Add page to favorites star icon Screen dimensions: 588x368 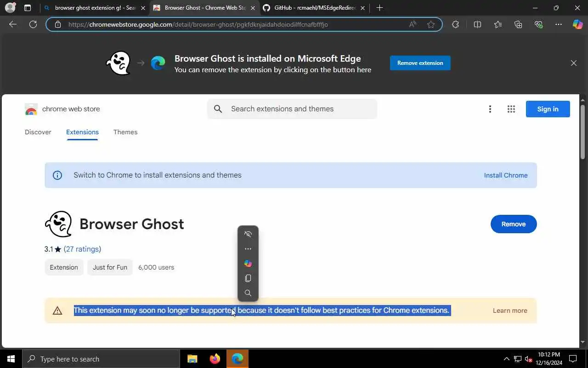pos(431,24)
